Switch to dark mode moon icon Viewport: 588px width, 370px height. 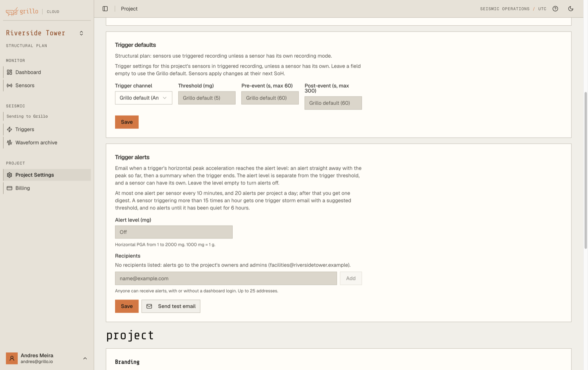pyautogui.click(x=571, y=8)
